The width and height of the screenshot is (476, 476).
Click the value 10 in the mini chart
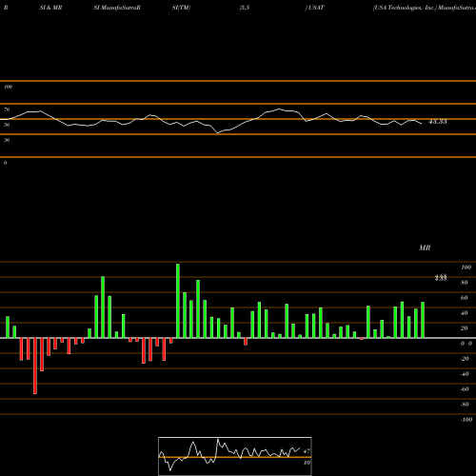coord(307,463)
